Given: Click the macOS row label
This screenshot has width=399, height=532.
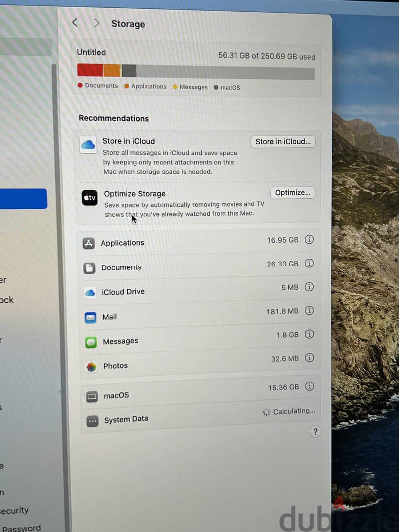Looking at the screenshot, I should [x=116, y=395].
